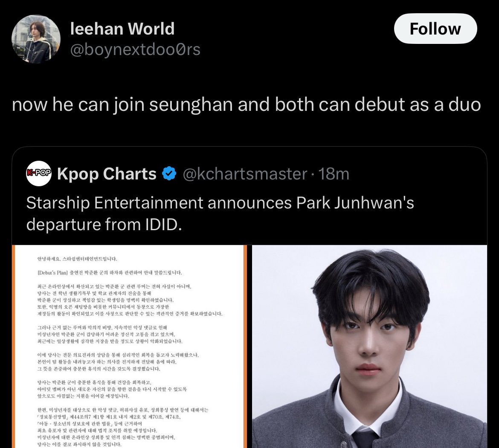Open the leehan World display name
This screenshot has height=448, width=499.
(122, 29)
